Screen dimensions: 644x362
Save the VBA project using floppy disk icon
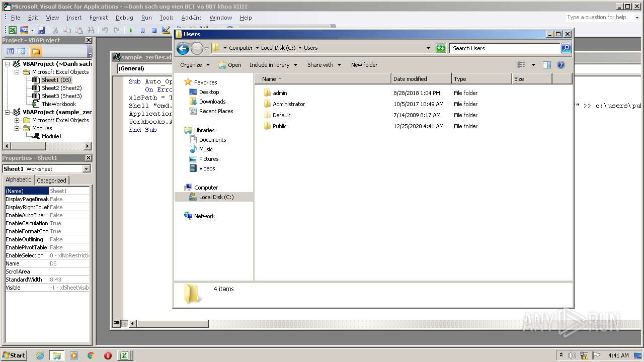click(x=41, y=30)
